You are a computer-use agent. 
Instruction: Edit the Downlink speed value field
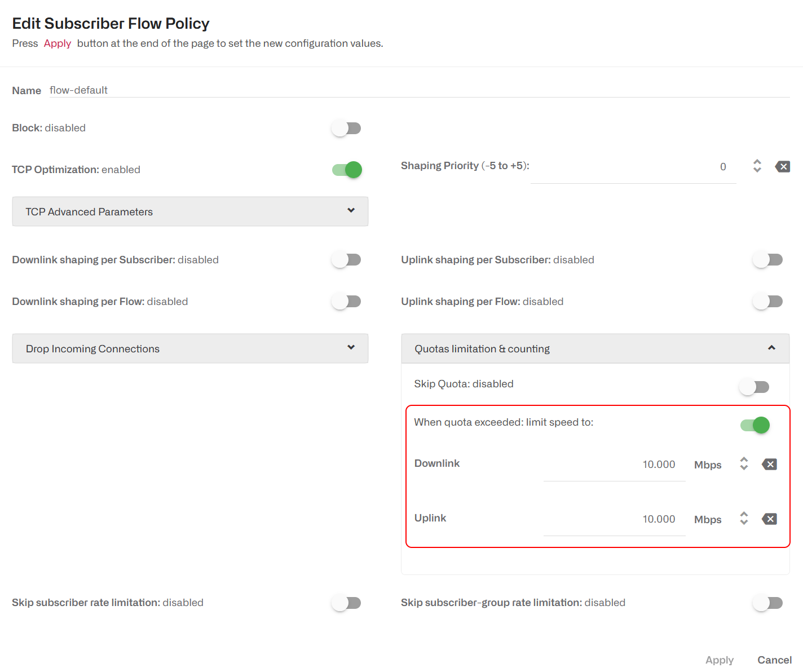click(614, 465)
